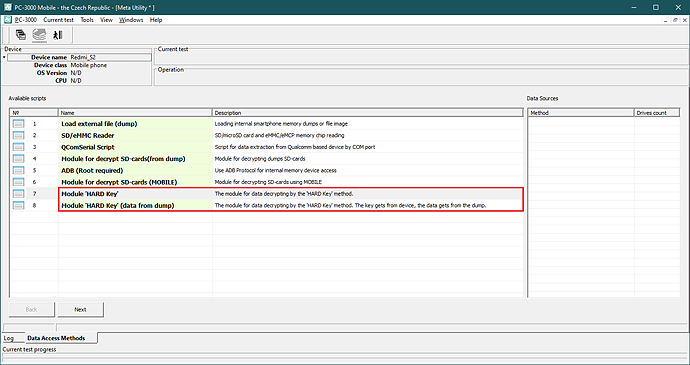Click the Back button
The height and width of the screenshot is (365, 690).
pos(32,310)
